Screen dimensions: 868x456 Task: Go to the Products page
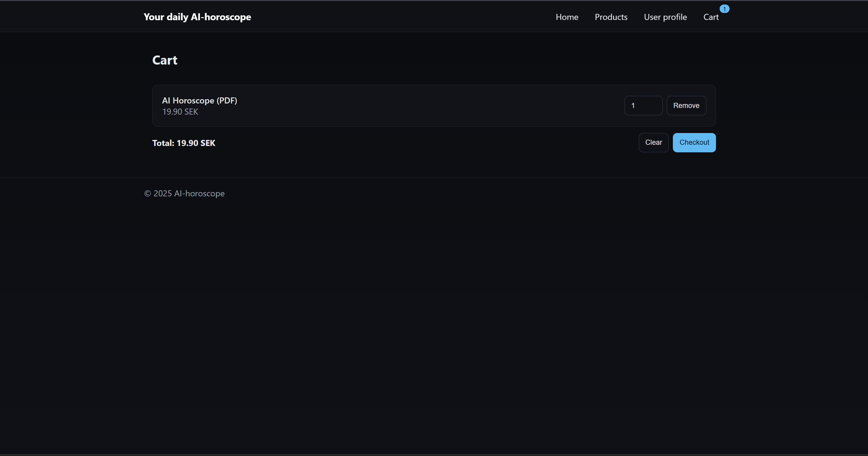610,17
